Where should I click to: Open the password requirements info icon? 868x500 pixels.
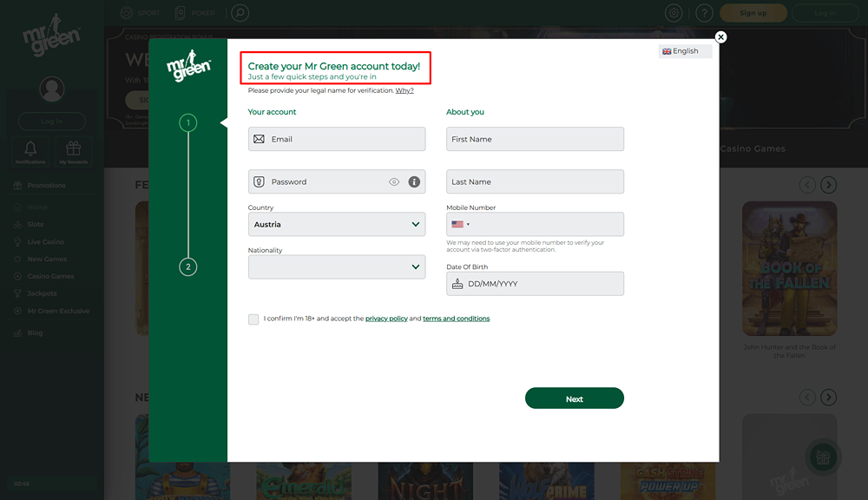414,181
